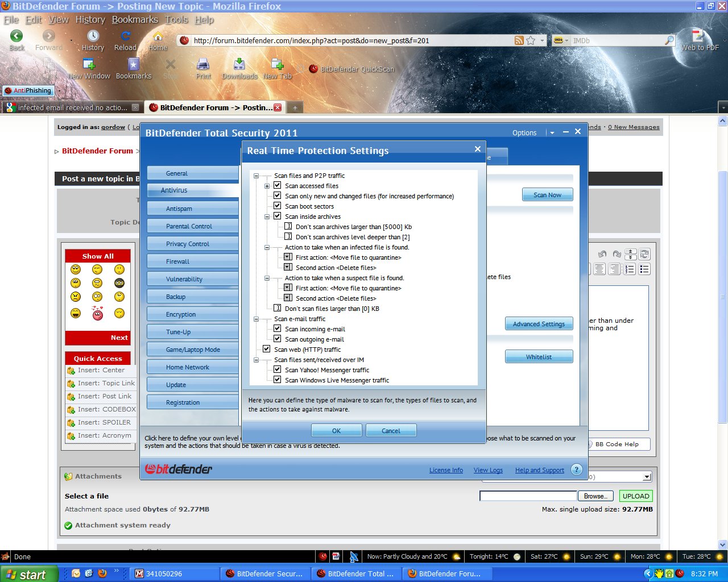Viewport: 728px width, 582px height.
Task: Click the RSS feed icon in address bar
Action: pyautogui.click(x=519, y=40)
